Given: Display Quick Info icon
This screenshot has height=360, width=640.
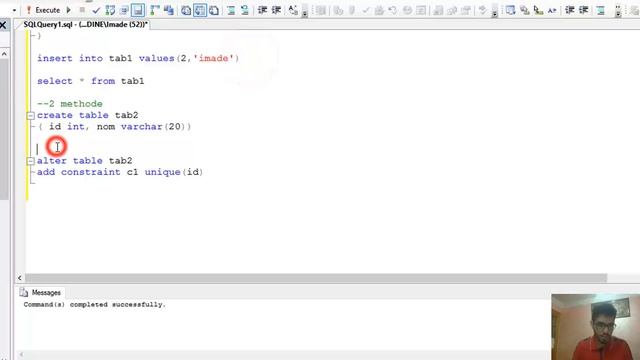Looking at the screenshot, I should (538, 10).
